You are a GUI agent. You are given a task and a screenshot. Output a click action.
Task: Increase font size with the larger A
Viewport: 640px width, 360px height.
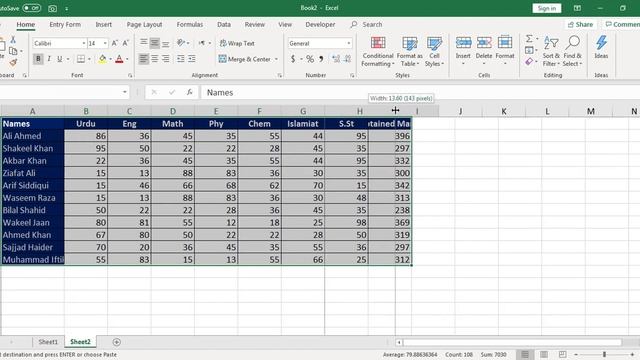(115, 43)
